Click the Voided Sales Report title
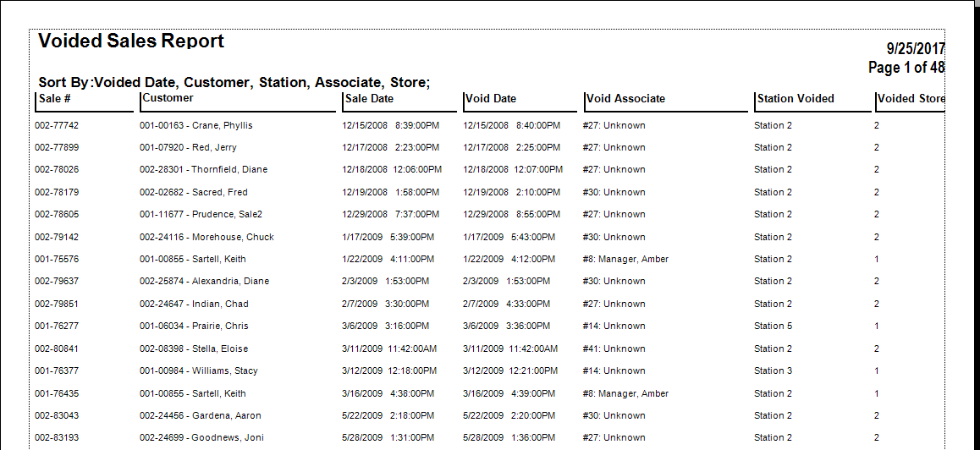The height and width of the screenshot is (450, 980). click(x=131, y=41)
